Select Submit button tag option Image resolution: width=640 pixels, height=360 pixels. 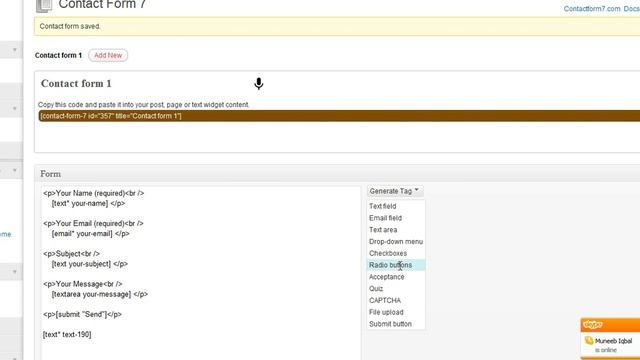(390, 324)
